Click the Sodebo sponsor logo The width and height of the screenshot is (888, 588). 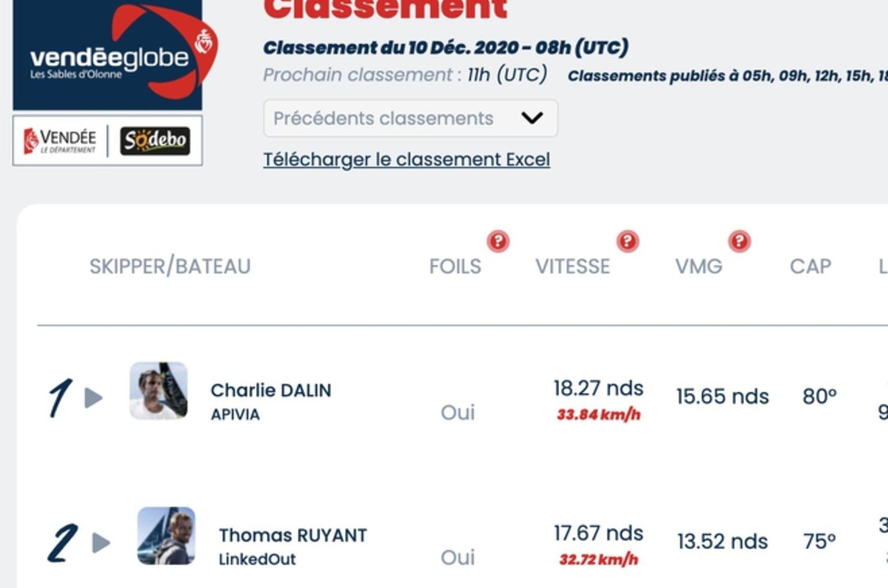[155, 141]
